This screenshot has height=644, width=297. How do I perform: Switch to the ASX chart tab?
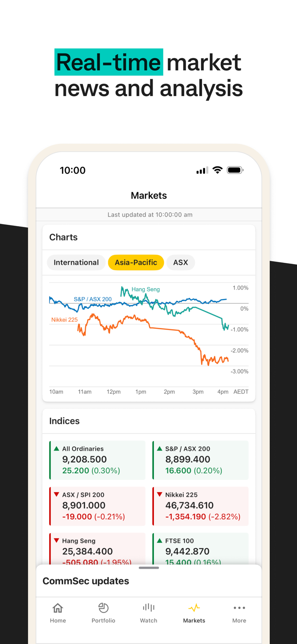pyautogui.click(x=181, y=262)
